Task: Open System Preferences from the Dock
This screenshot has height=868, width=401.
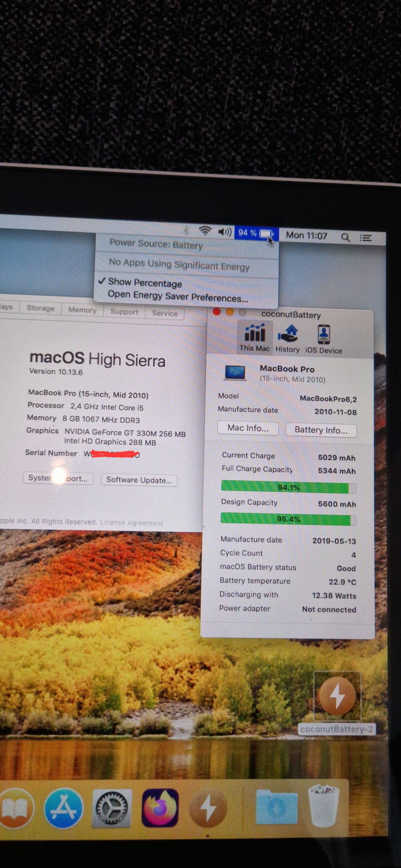Action: click(112, 808)
